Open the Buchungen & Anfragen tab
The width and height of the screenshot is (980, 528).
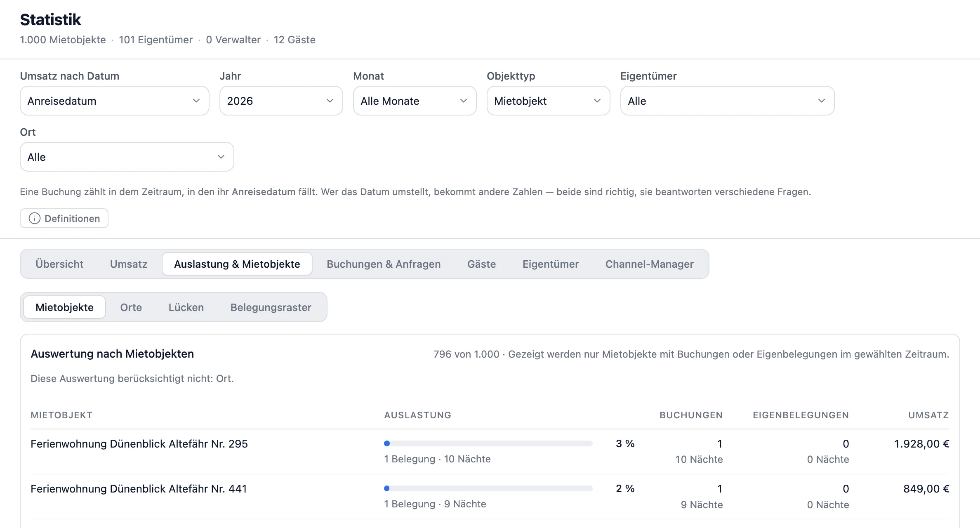coord(384,264)
